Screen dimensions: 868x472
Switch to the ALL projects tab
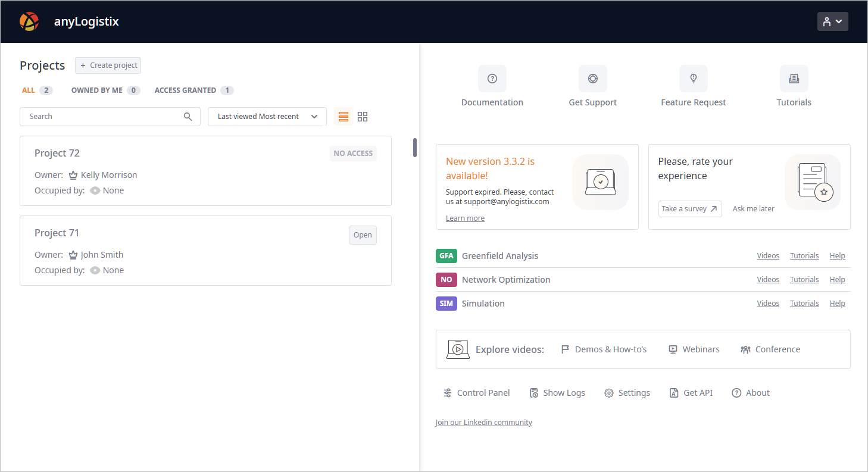37,90
